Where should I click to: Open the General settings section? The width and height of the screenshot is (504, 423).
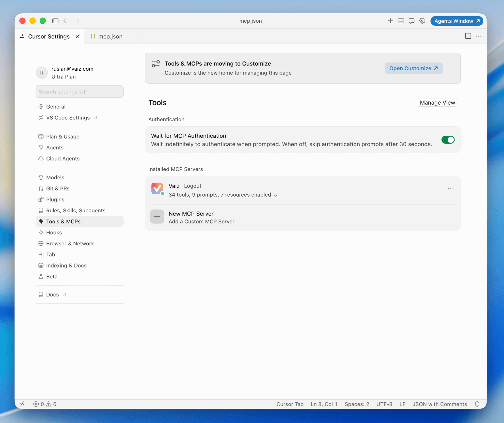click(79, 107)
